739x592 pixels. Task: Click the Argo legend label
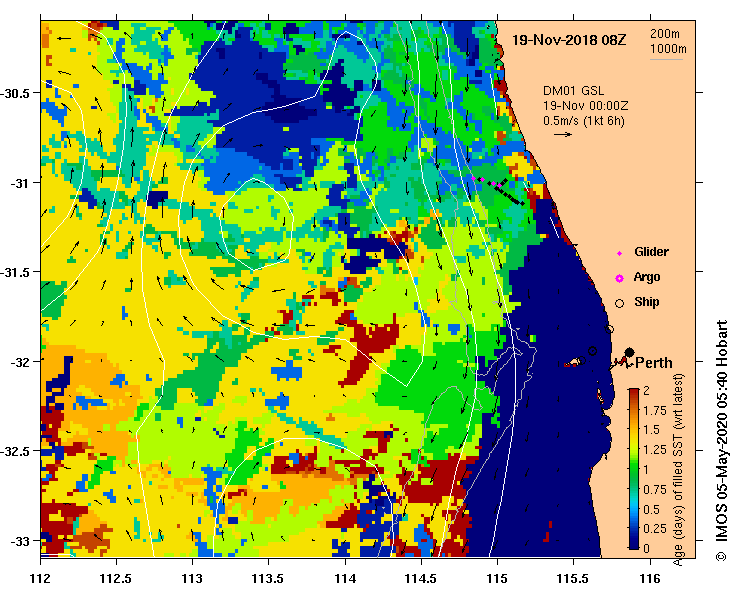pyautogui.click(x=646, y=277)
